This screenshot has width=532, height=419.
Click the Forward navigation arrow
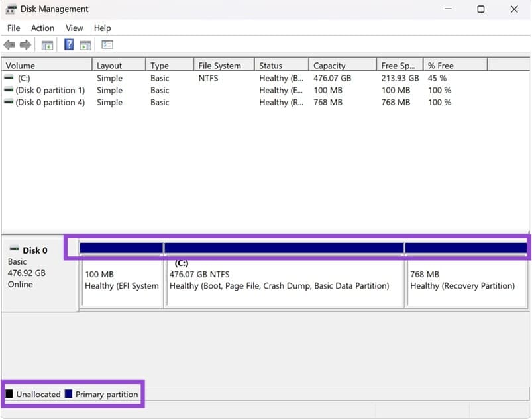pyautogui.click(x=25, y=45)
